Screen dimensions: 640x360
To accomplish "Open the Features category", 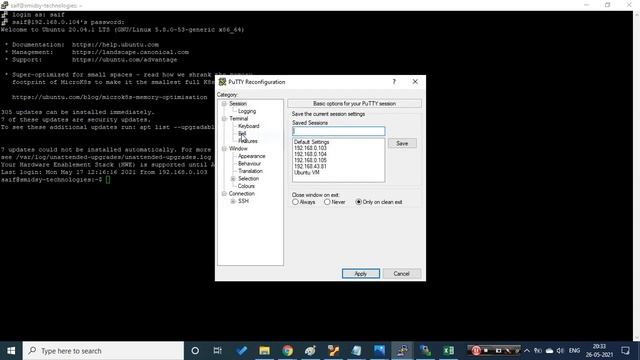I will pos(248,141).
